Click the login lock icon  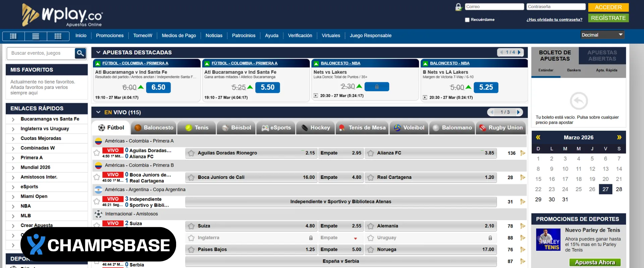[459, 7]
